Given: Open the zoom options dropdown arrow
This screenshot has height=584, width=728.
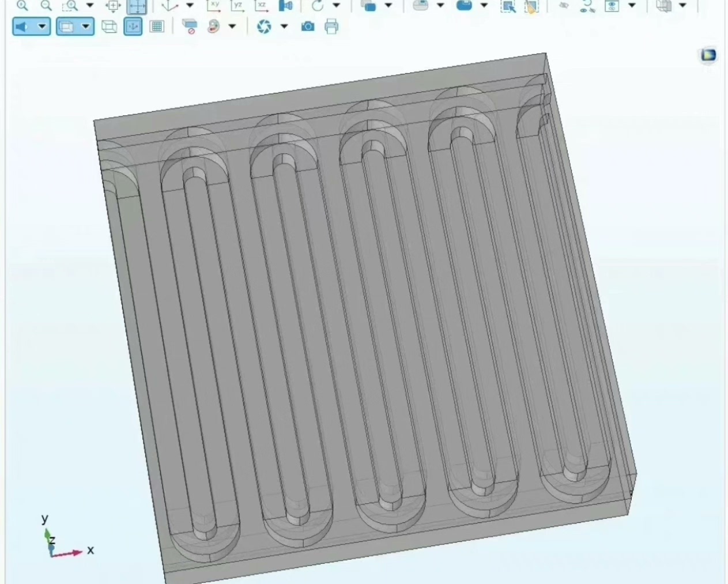Looking at the screenshot, I should tap(89, 6).
